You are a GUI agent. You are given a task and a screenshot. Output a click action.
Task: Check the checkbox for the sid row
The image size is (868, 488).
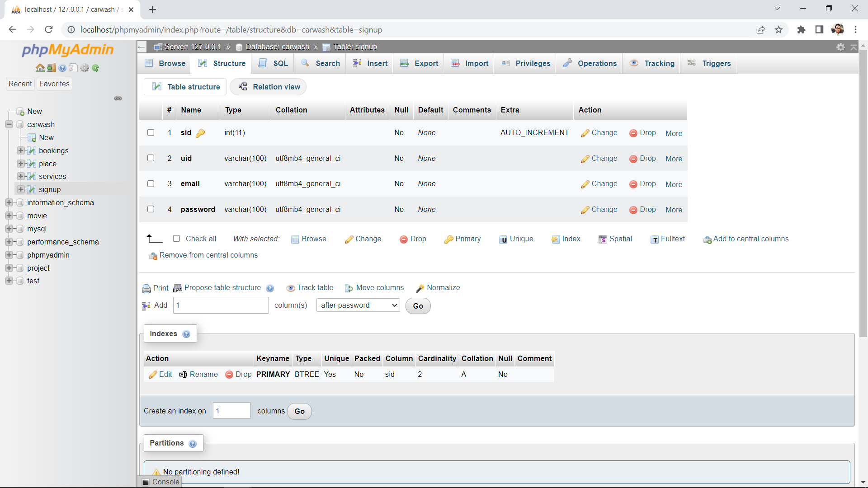point(151,132)
